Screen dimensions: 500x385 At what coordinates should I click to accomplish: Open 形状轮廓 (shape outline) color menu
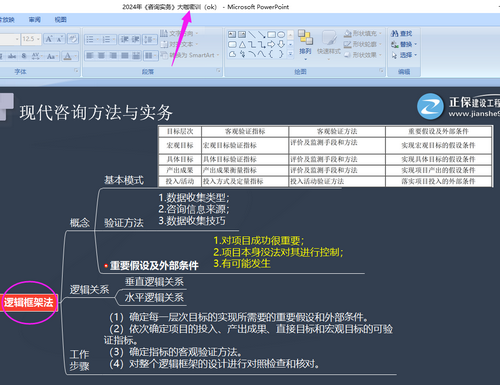[363, 44]
